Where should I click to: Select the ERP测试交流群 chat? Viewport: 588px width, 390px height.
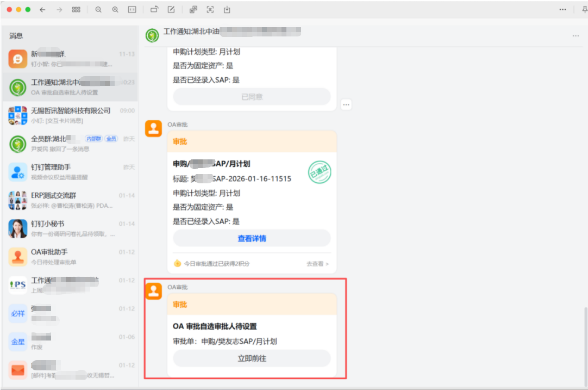70,200
